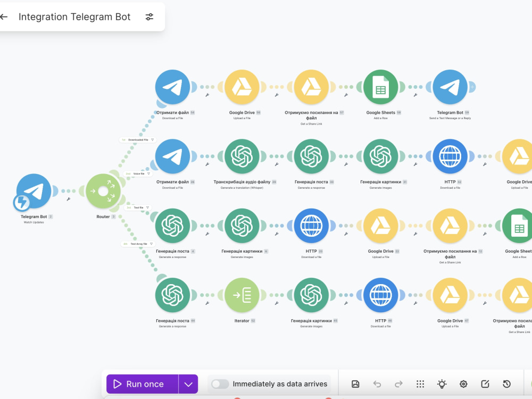Click wrench between Telegram Bot trigger and Router
This screenshot has height=399, width=532.
tap(69, 199)
